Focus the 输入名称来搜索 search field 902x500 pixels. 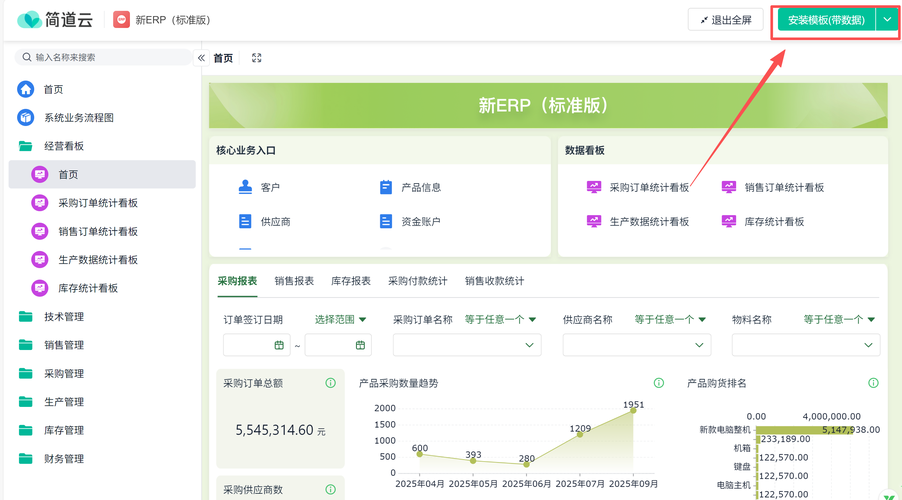110,58
